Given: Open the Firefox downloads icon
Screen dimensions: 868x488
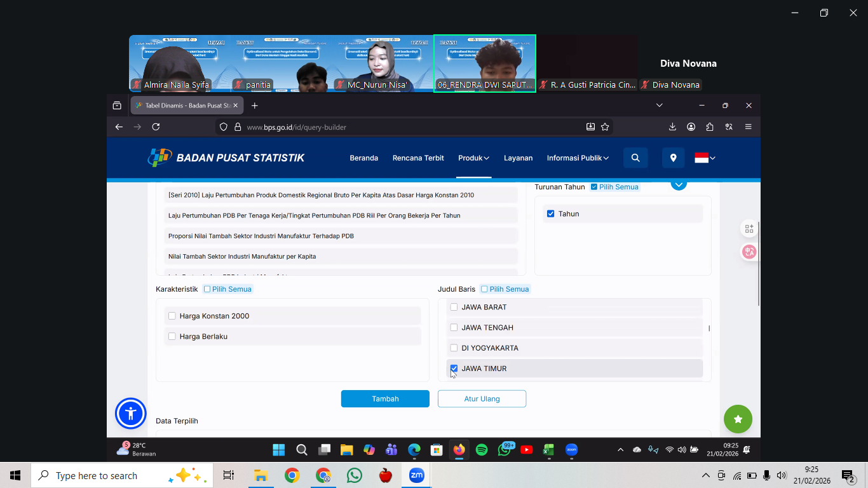Looking at the screenshot, I should click(x=672, y=127).
